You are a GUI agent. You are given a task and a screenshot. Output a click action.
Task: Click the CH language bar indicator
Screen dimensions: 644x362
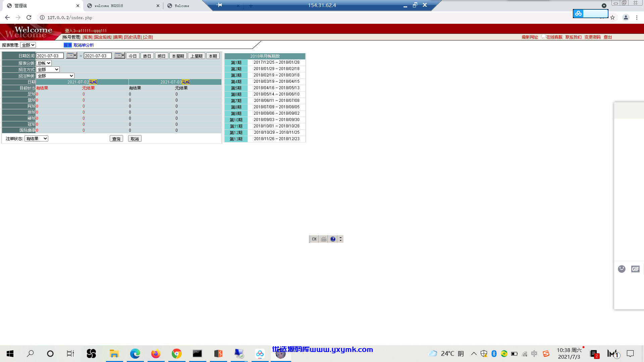point(314,239)
